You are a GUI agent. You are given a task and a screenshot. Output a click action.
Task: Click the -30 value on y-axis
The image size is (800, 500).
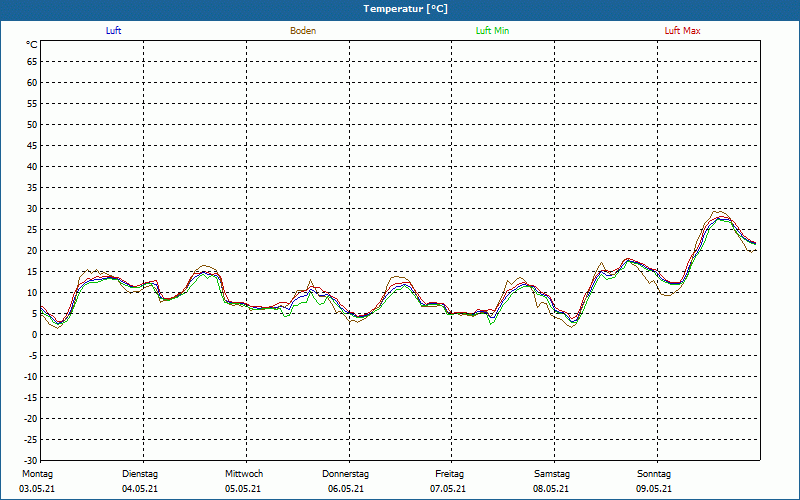31,461
